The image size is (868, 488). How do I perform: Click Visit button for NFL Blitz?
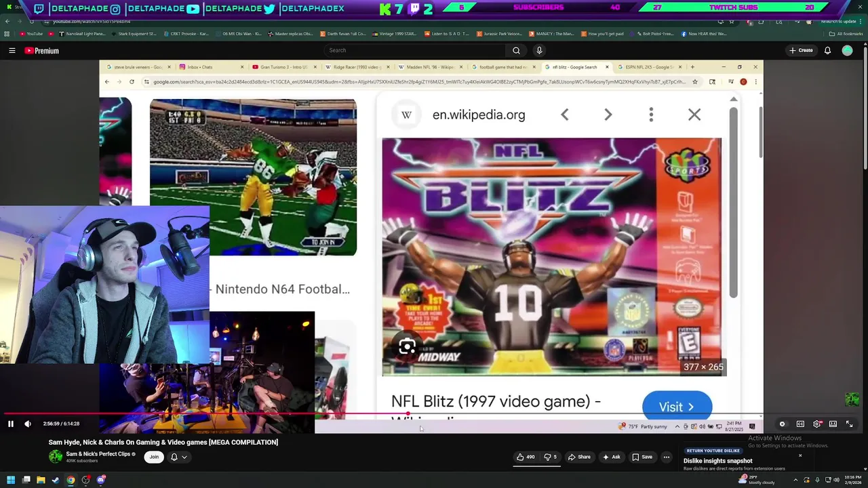tap(677, 406)
